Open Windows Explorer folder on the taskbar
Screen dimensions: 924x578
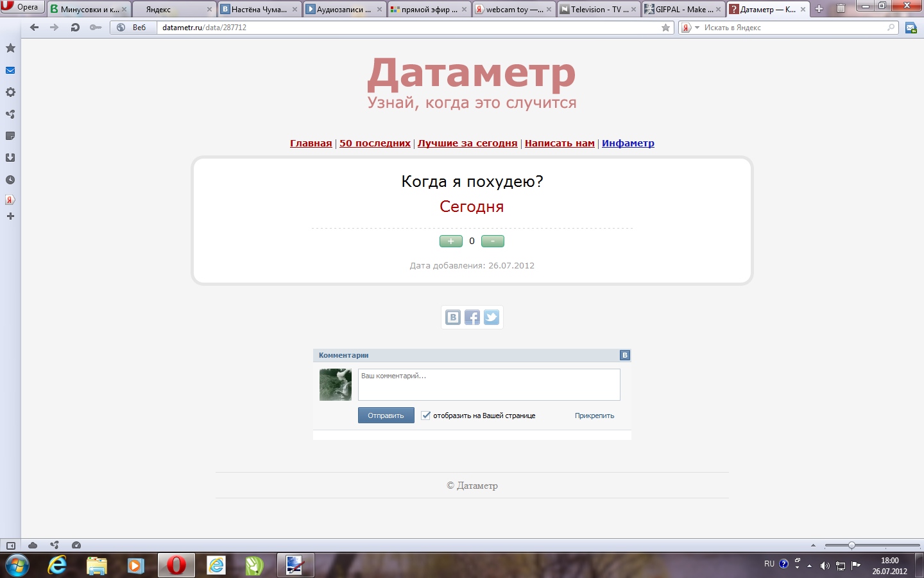click(x=97, y=565)
